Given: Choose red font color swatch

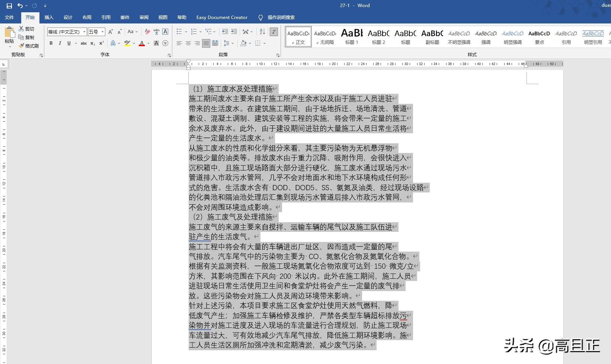Looking at the screenshot, I should [142, 44].
